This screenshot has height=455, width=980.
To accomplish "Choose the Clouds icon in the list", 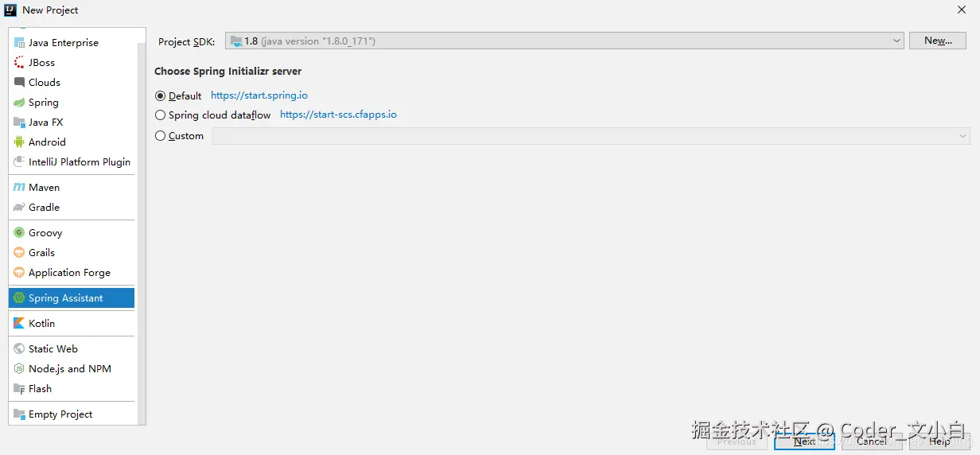I will (x=19, y=82).
